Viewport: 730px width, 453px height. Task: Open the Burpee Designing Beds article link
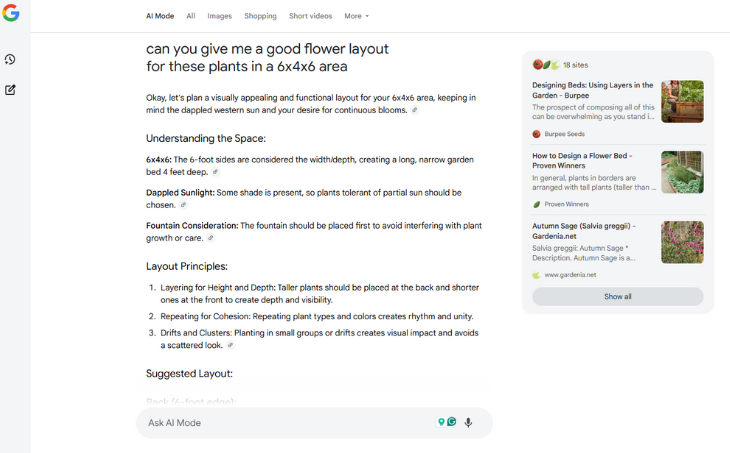593,90
